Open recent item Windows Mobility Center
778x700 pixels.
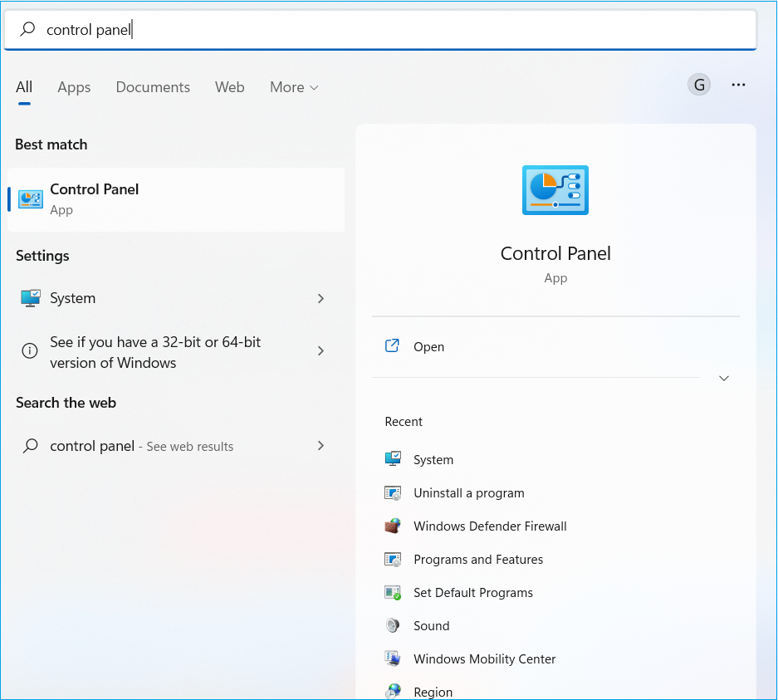point(555,658)
